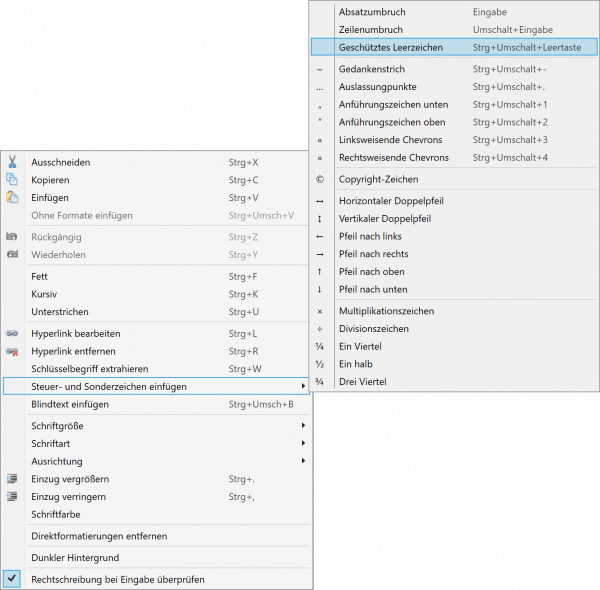
Task: Click Direktformatierungen entfernen
Action: [99, 536]
